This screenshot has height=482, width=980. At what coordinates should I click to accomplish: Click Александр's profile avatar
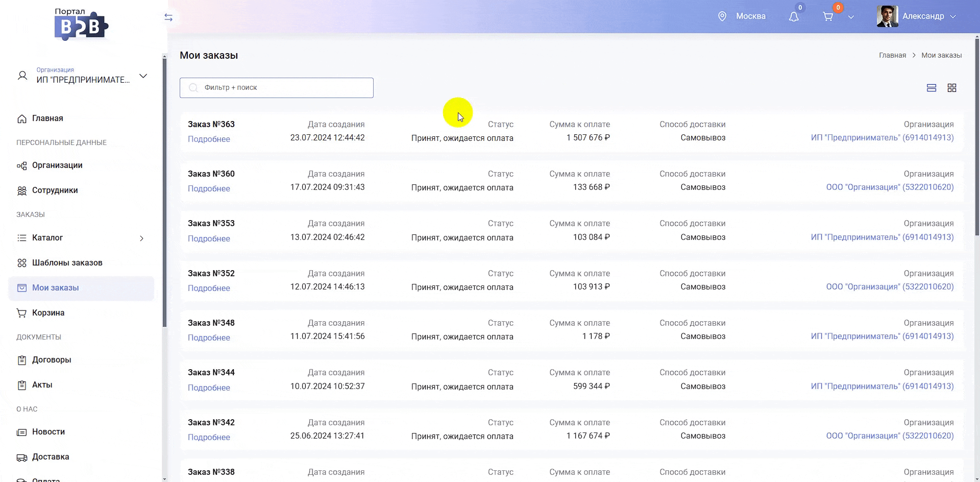[887, 16]
